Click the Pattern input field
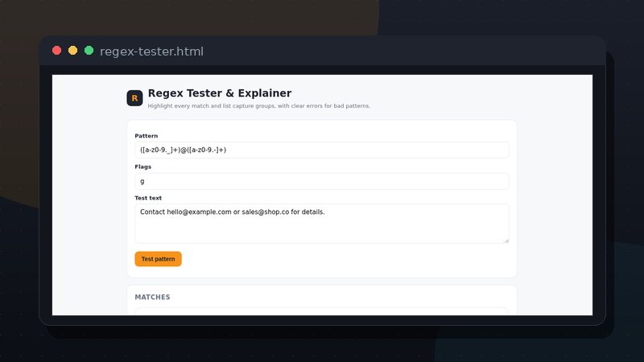 click(x=321, y=150)
